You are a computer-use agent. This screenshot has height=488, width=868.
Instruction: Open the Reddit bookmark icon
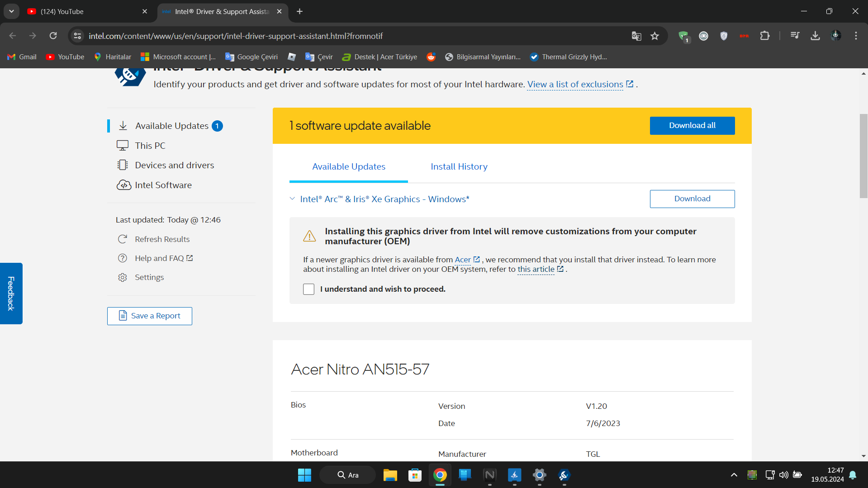tap(431, 57)
